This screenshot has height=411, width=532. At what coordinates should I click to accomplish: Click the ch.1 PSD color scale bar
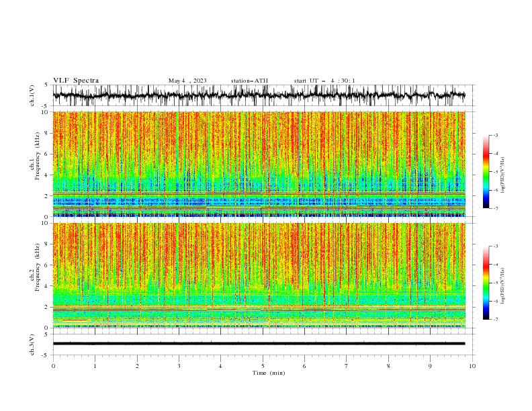click(x=486, y=172)
